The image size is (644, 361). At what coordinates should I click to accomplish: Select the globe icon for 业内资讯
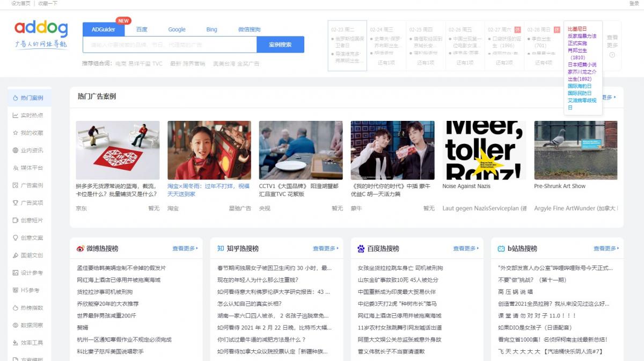coord(16,150)
